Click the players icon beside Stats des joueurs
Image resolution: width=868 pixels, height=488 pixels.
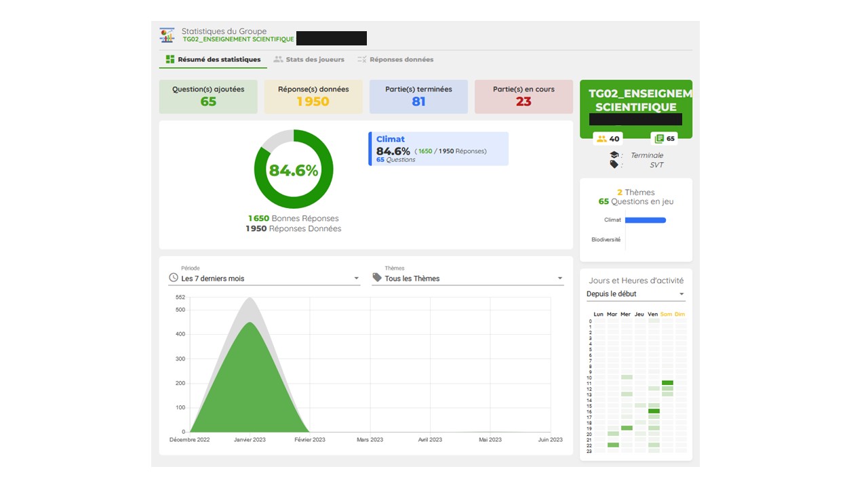278,60
